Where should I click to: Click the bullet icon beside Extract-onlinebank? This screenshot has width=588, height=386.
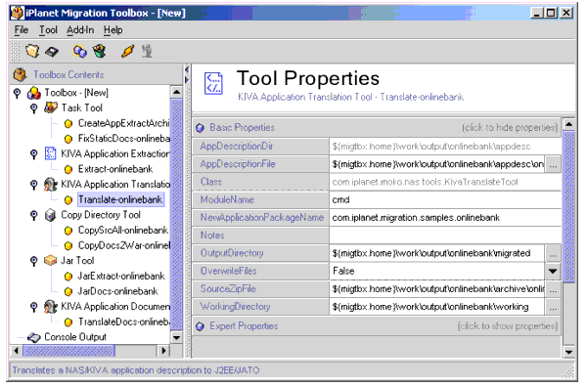(68, 169)
